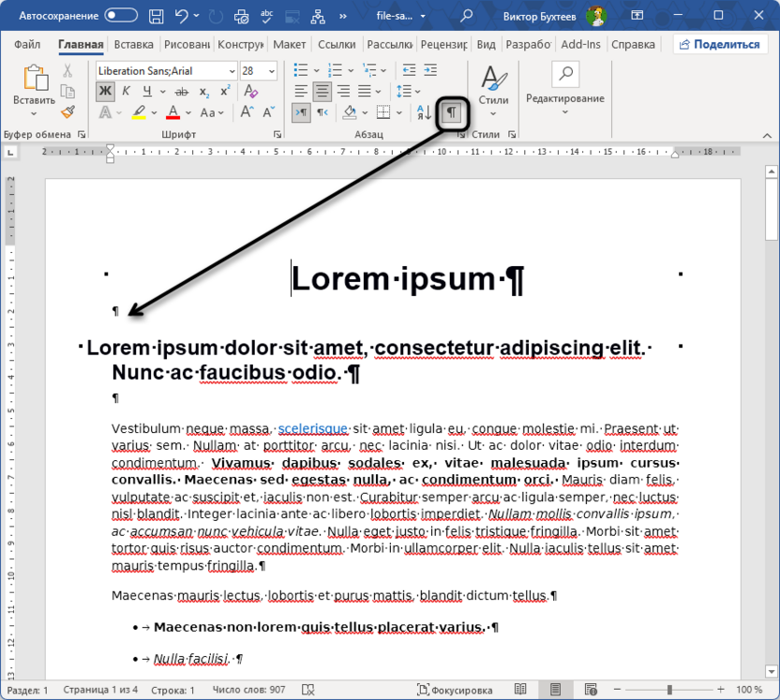This screenshot has height=700, width=780.
Task: Open the font name dropdown
Action: [232, 71]
